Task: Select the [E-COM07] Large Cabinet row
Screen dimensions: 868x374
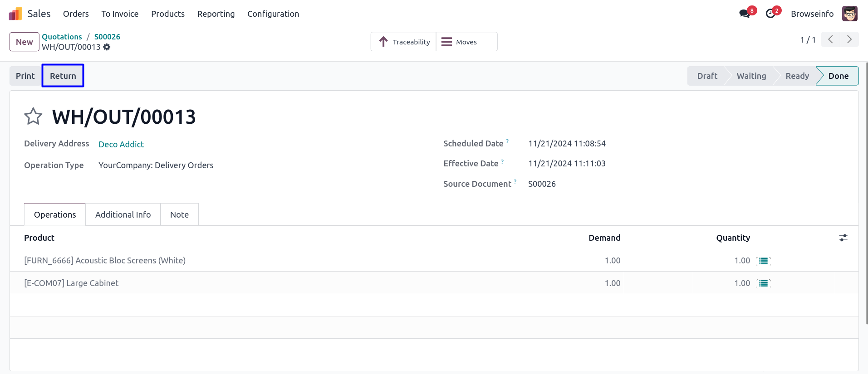Action: (434, 283)
